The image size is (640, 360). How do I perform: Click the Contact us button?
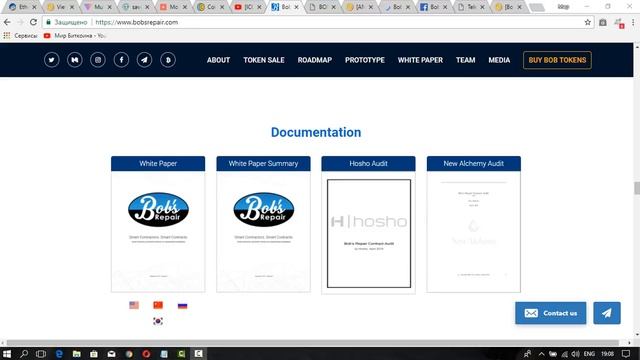(550, 313)
